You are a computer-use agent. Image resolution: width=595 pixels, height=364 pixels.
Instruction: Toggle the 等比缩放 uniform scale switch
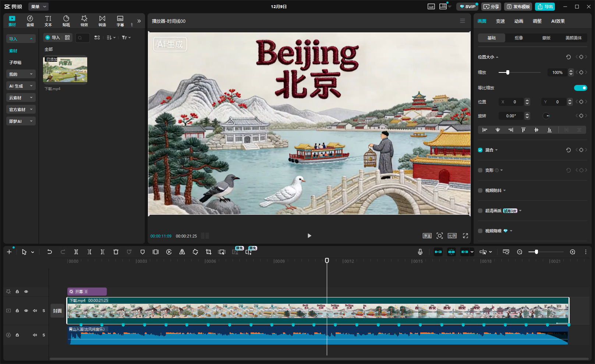580,88
